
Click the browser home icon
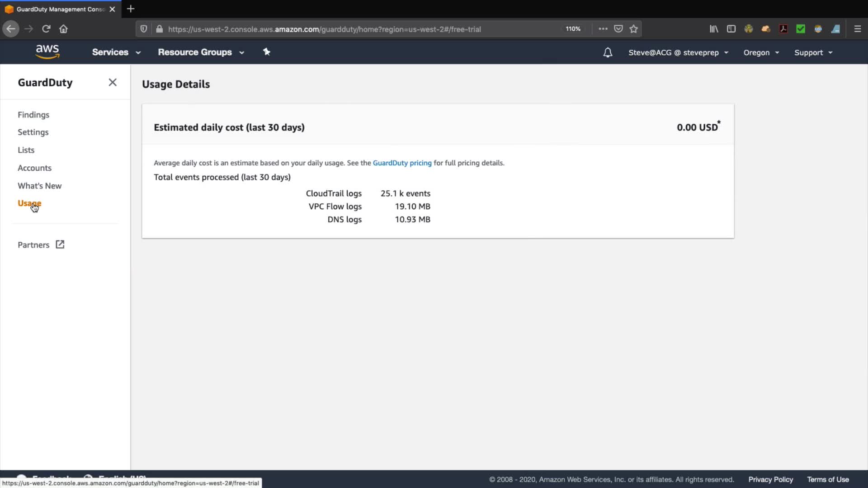point(63,29)
